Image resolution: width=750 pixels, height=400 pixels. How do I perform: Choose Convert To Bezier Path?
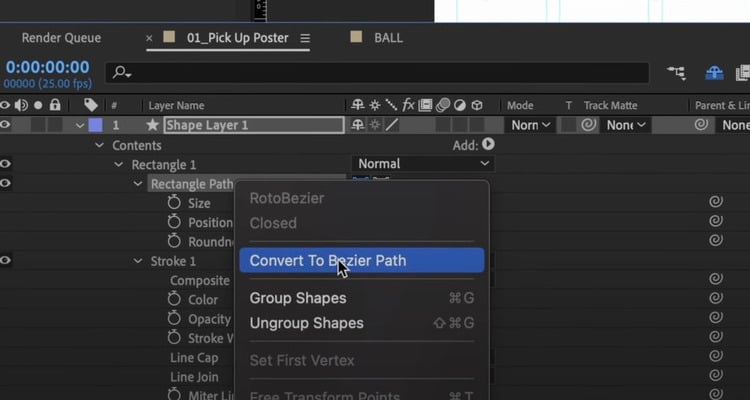pyautogui.click(x=362, y=260)
